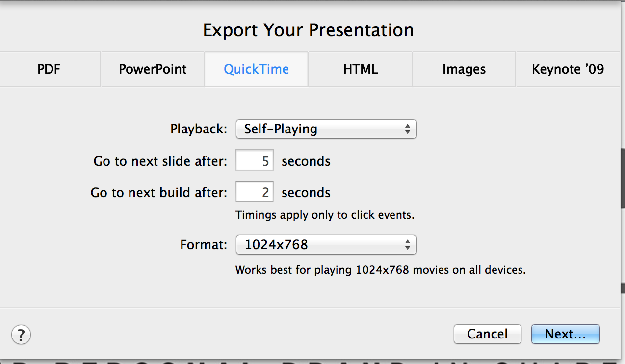Open the Format 1024x768 dropdown

(x=326, y=245)
